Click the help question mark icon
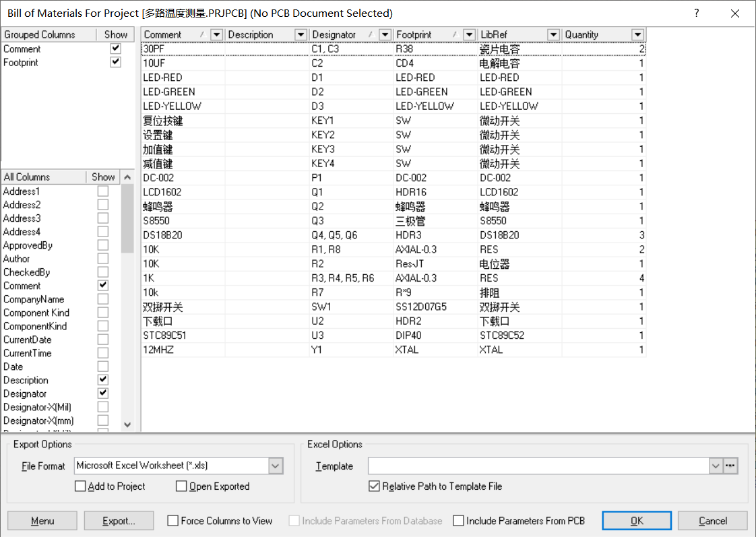Screen dimensions: 756x537 (x=696, y=13)
